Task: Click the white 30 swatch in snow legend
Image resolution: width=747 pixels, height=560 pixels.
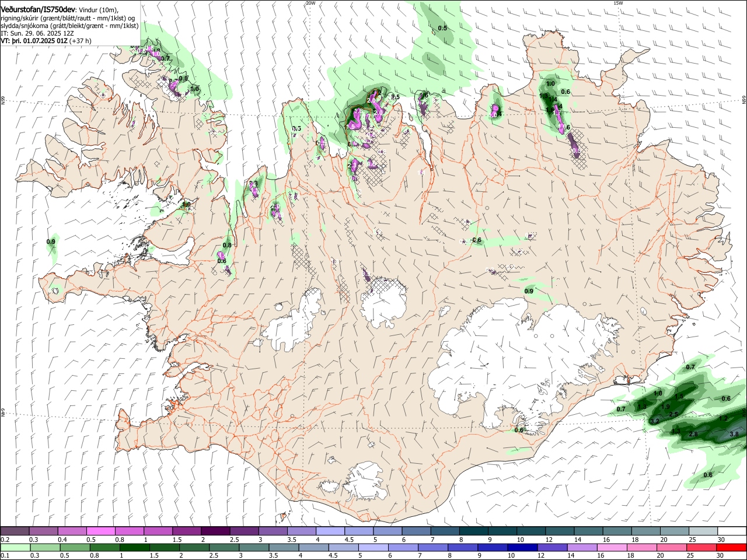Action: [x=732, y=531]
